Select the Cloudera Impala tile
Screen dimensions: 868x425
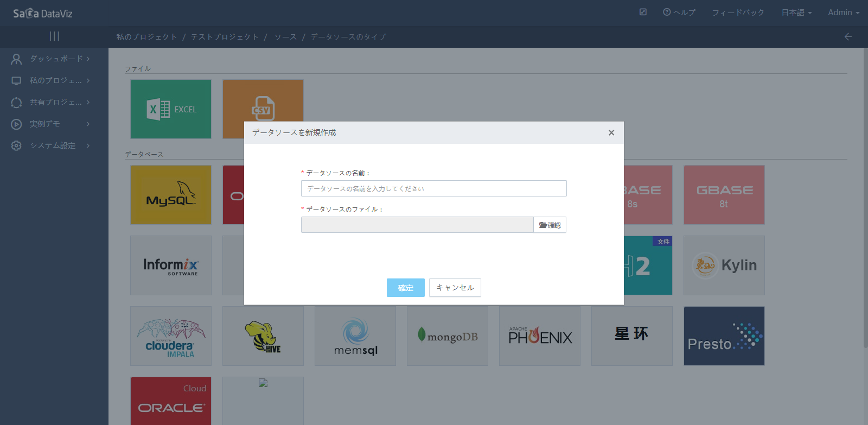click(171, 336)
